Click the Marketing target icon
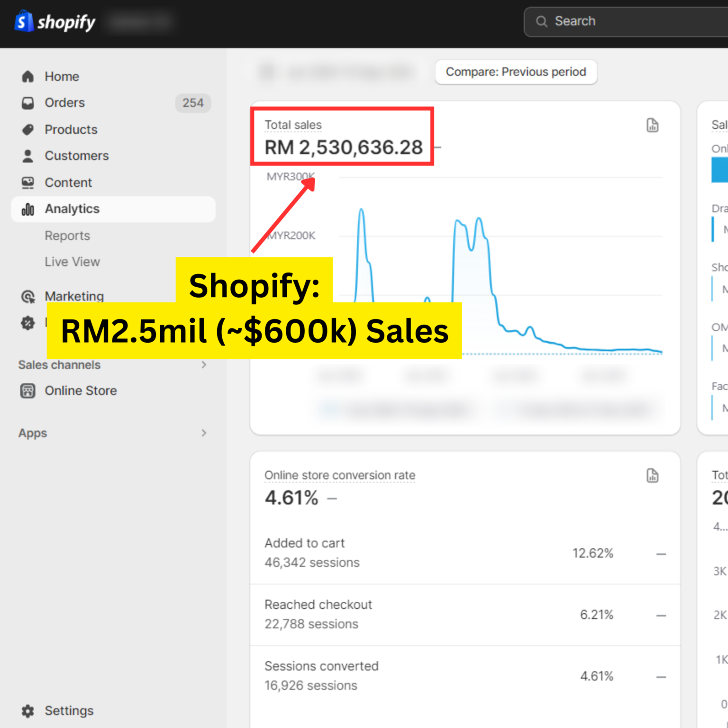Viewport: 728px width, 728px height. click(28, 297)
